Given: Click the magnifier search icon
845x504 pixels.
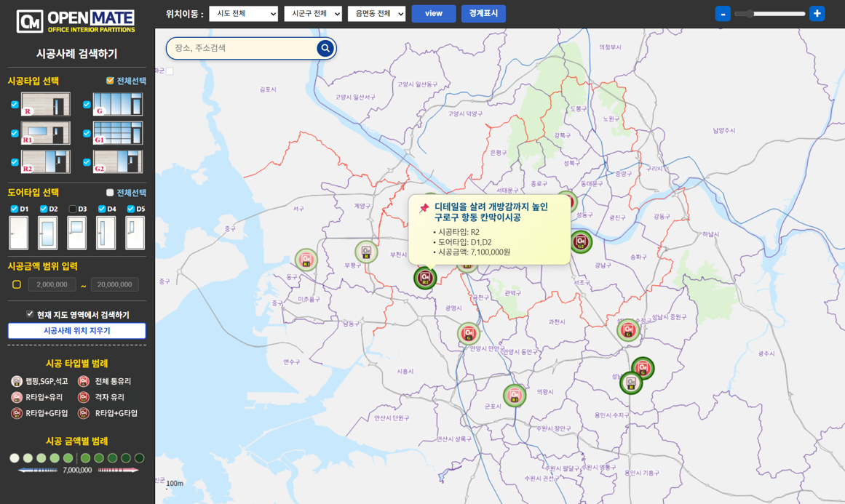Looking at the screenshot, I should coord(325,48).
